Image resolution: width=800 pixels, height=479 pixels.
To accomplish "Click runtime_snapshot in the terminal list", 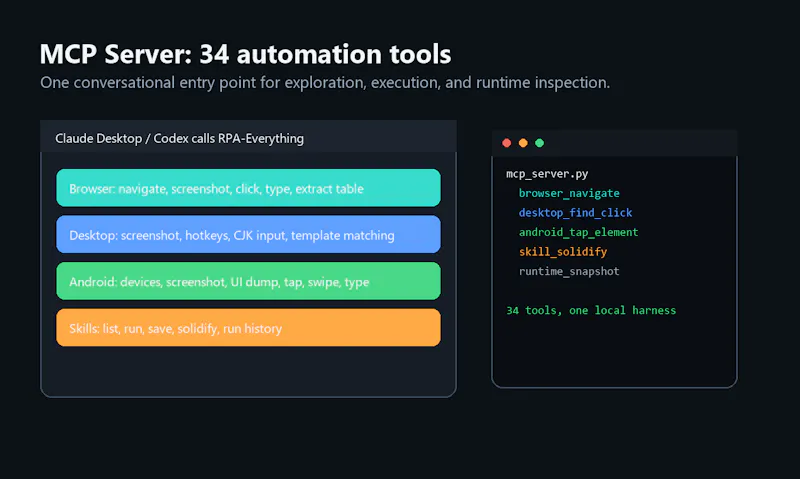I will (569, 271).
